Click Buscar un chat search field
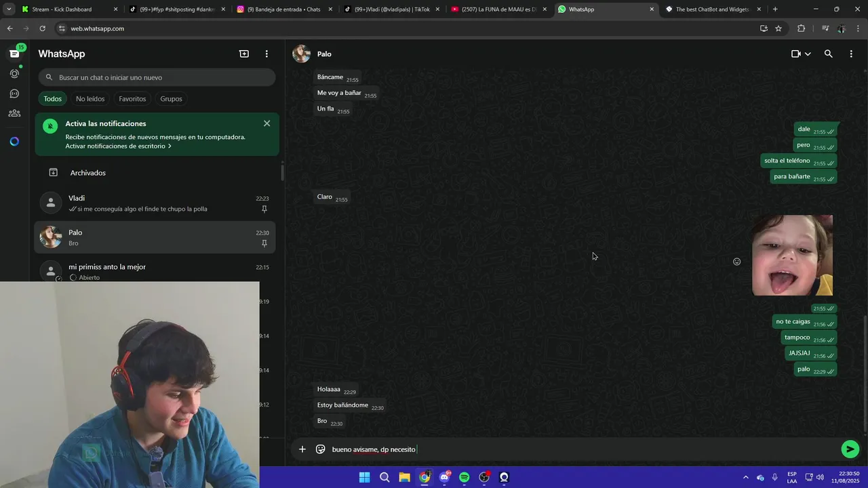The image size is (868, 488). coord(157,77)
